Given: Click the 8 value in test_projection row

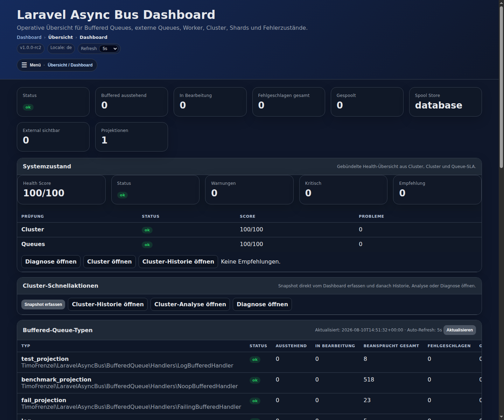Looking at the screenshot, I should (365, 359).
